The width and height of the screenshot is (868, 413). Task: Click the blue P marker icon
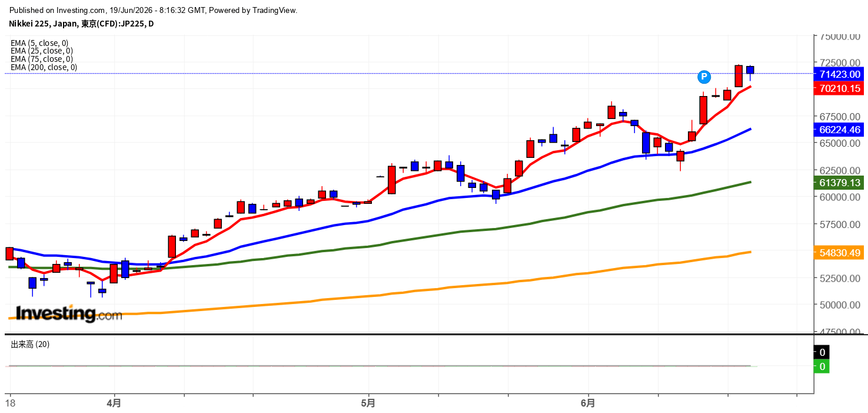704,77
